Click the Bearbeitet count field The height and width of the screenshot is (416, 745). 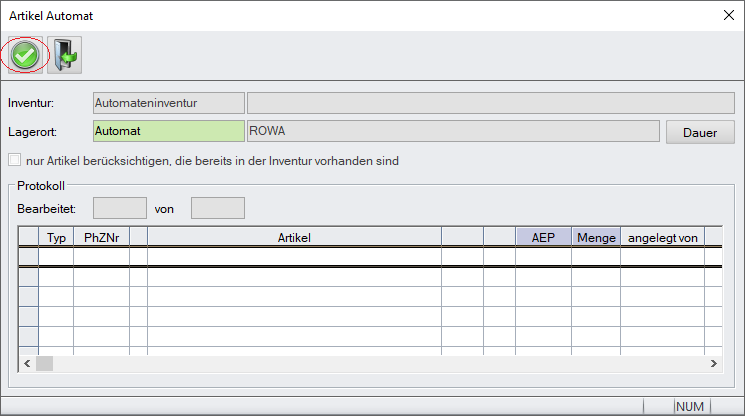coord(119,209)
